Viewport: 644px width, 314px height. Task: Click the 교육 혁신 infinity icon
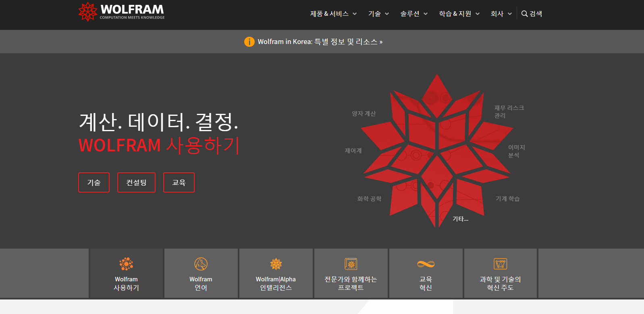(426, 264)
